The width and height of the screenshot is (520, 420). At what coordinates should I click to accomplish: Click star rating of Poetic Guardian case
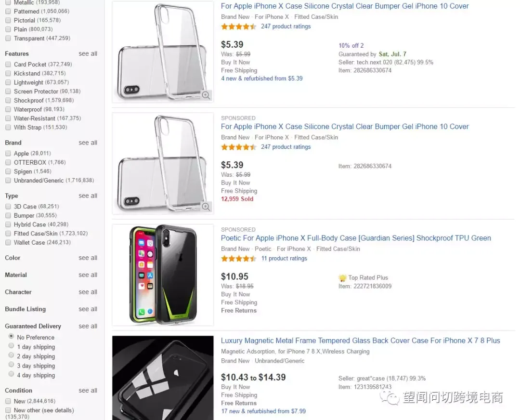pos(238,259)
